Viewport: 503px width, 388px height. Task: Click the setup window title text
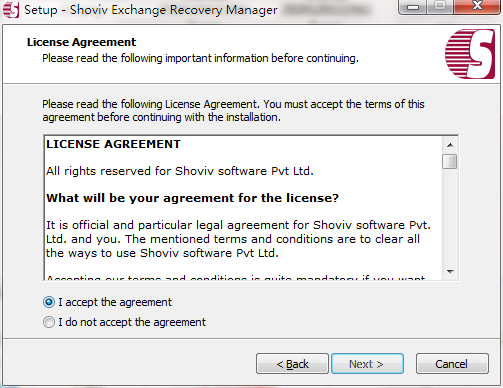(x=151, y=10)
